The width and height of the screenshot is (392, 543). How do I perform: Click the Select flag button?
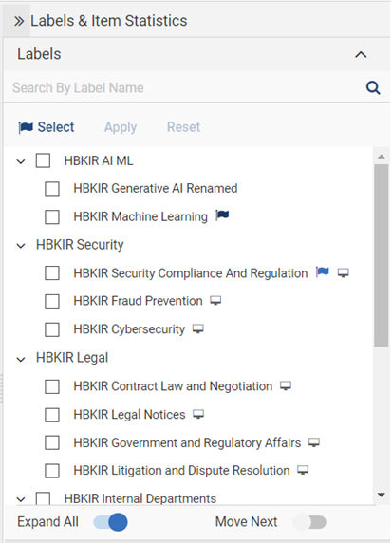[x=47, y=127]
